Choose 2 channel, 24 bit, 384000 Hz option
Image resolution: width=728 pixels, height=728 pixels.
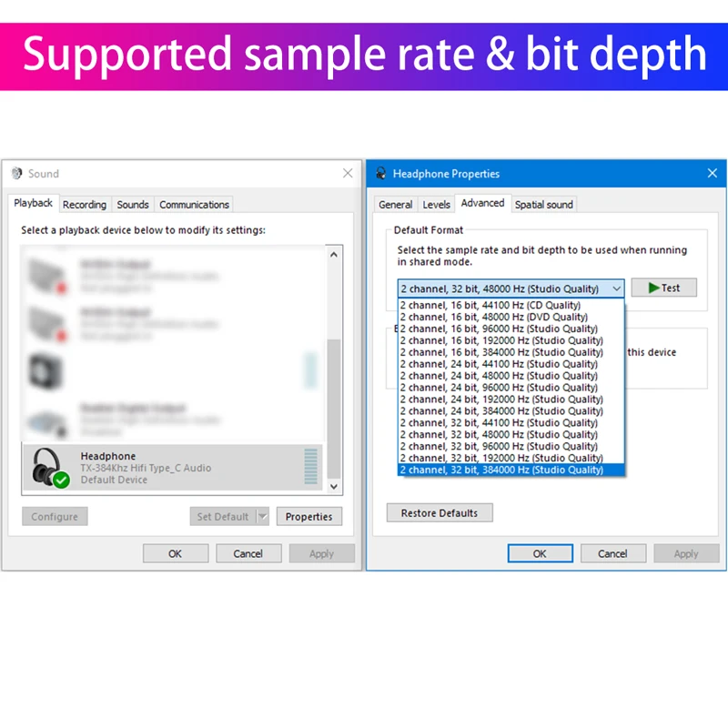(x=511, y=411)
